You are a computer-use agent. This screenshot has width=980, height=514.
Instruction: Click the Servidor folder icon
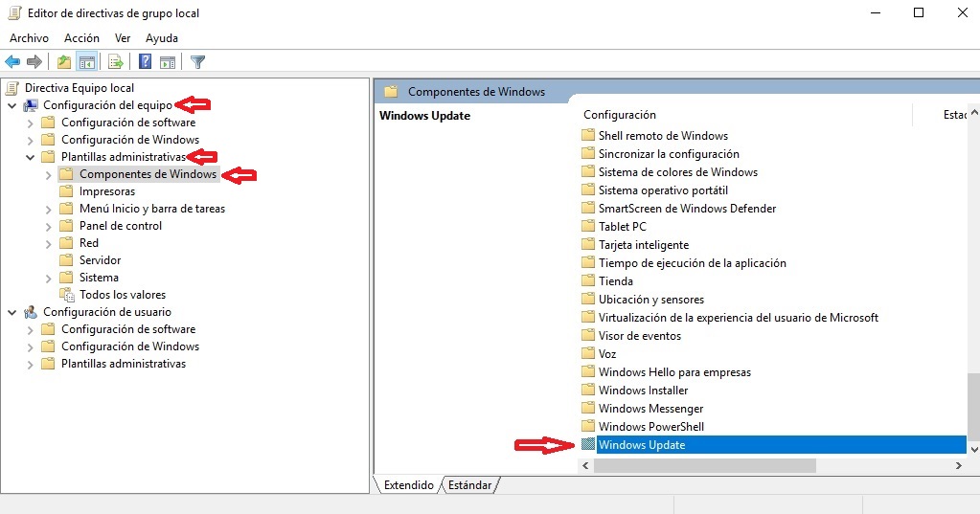click(66, 260)
